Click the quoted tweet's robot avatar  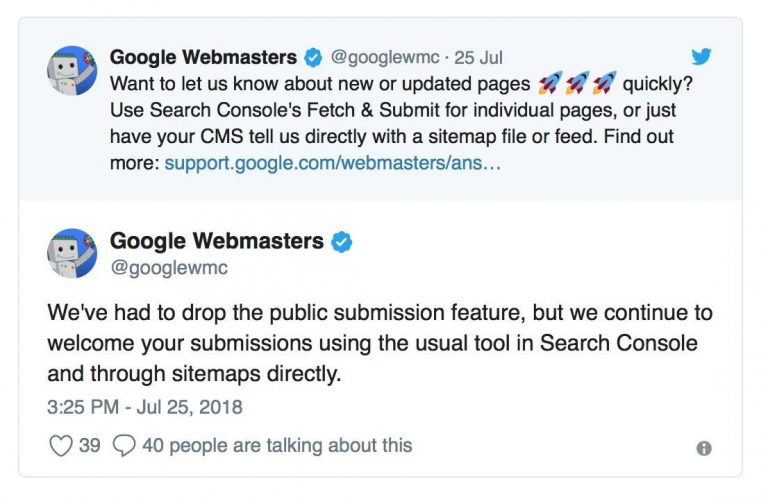point(72,71)
